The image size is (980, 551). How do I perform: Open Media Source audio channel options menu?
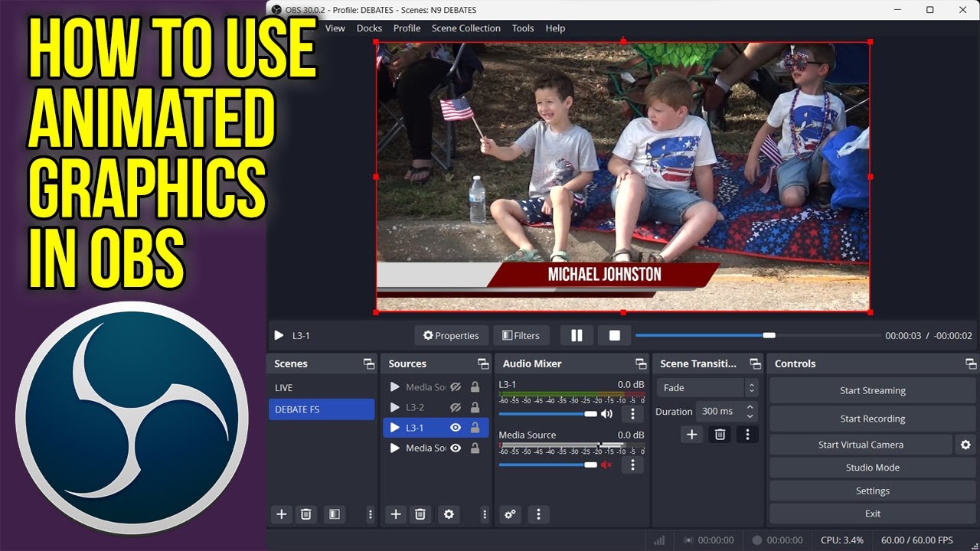(x=632, y=465)
